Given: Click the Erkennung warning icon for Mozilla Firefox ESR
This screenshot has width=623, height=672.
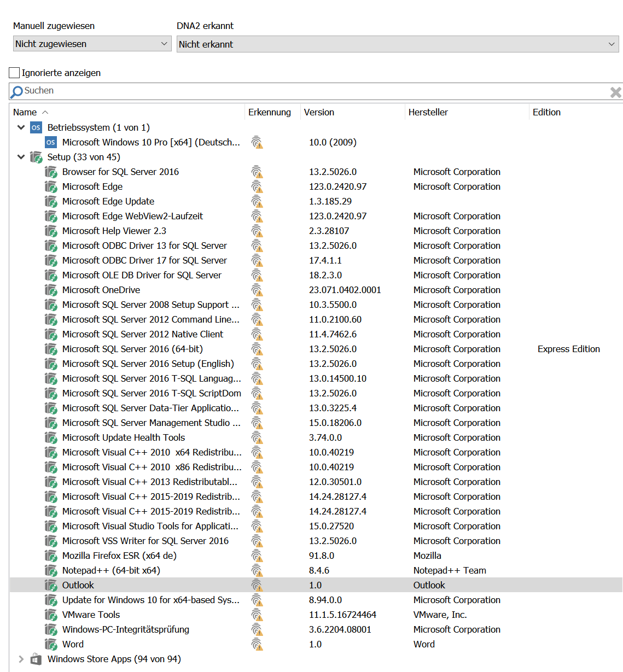Looking at the screenshot, I should [x=257, y=556].
